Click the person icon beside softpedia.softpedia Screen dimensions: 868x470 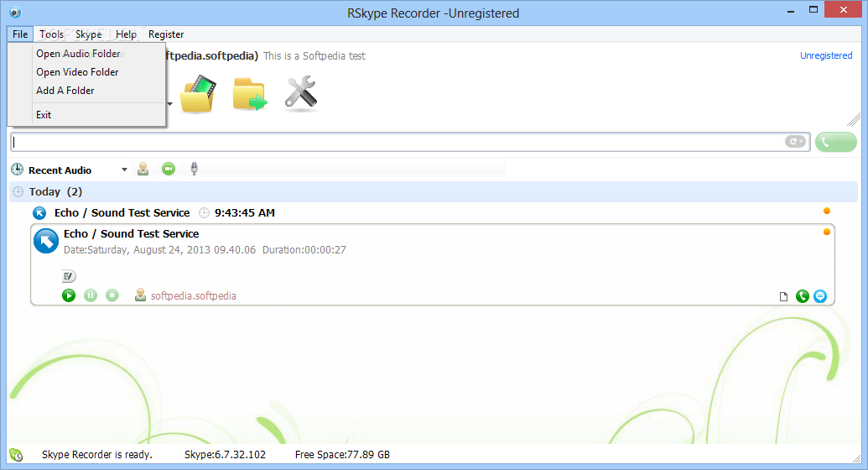click(x=141, y=295)
